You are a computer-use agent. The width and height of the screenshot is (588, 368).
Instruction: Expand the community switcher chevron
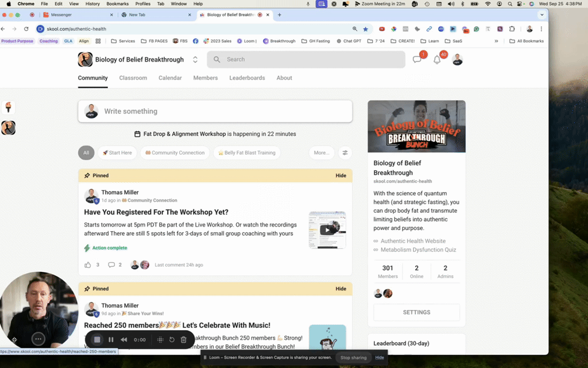[x=195, y=59]
